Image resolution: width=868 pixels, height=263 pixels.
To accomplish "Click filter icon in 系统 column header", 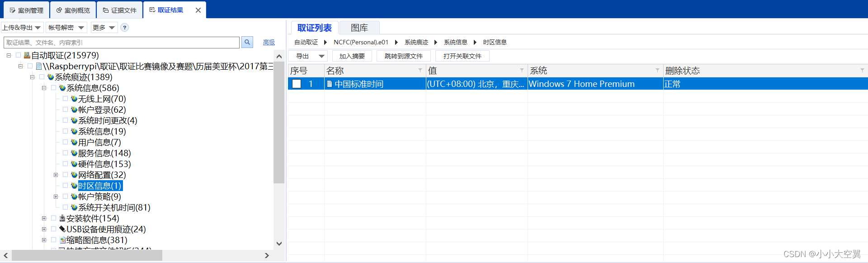I will 657,70.
